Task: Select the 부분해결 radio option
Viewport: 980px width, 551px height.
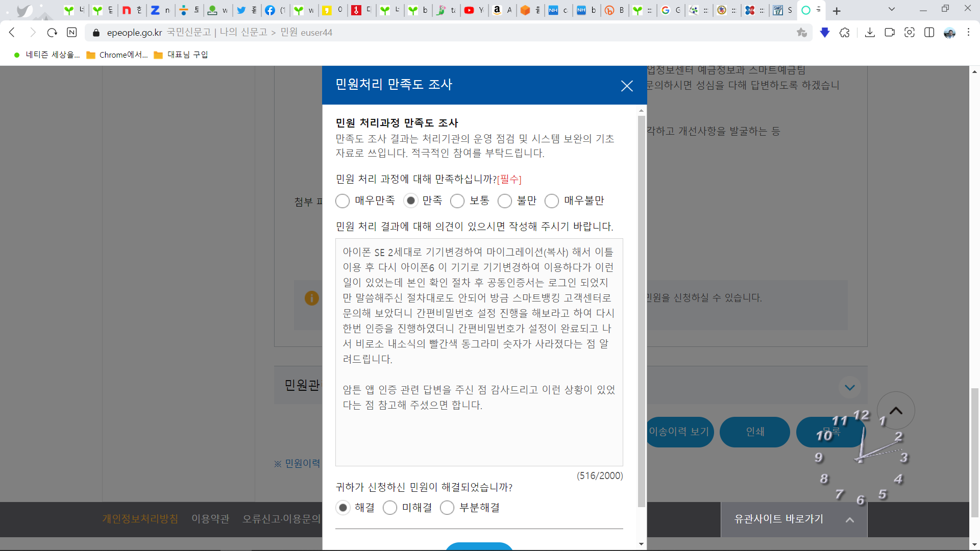Action: [447, 508]
